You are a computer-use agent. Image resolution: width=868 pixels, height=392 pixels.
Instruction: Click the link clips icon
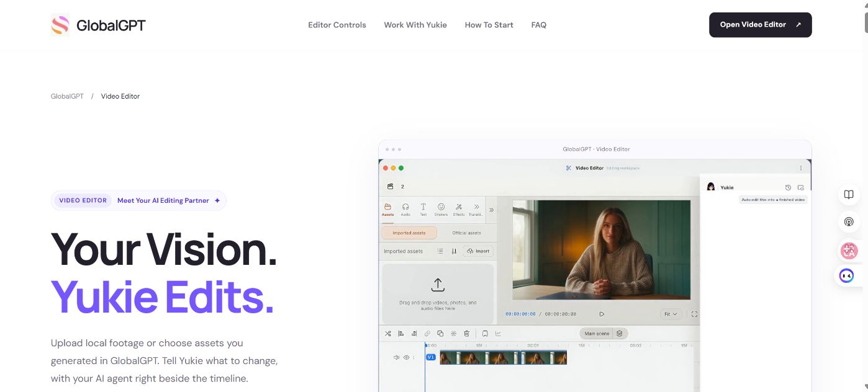point(427,334)
